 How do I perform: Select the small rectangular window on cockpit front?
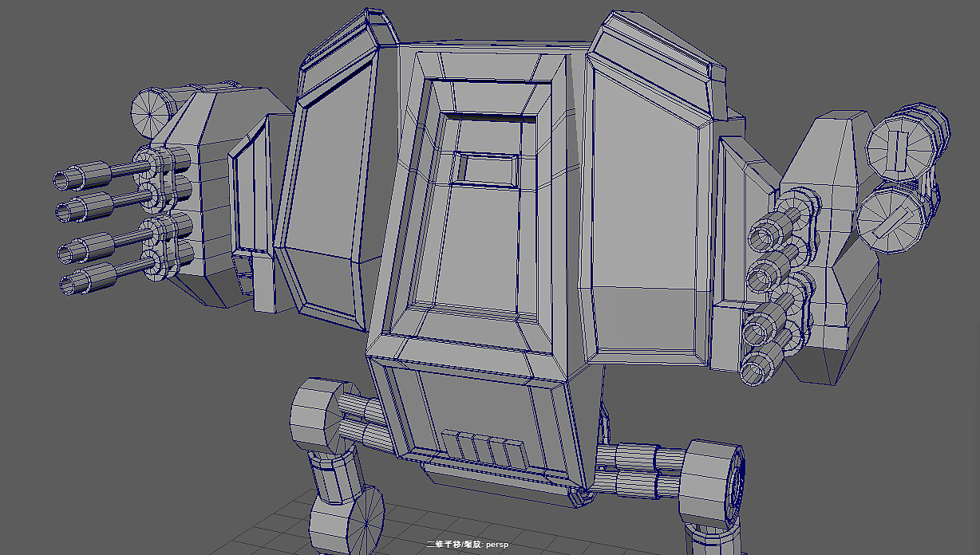[485, 169]
